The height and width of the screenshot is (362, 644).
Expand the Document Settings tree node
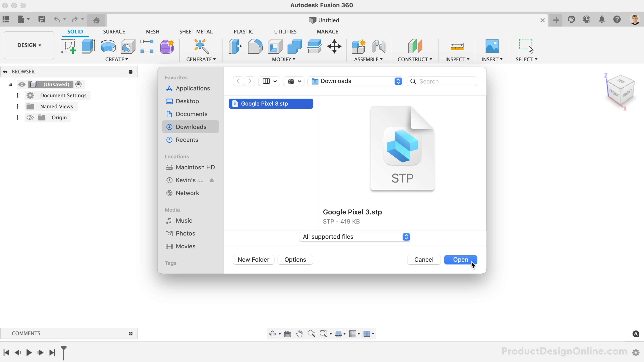18,95
